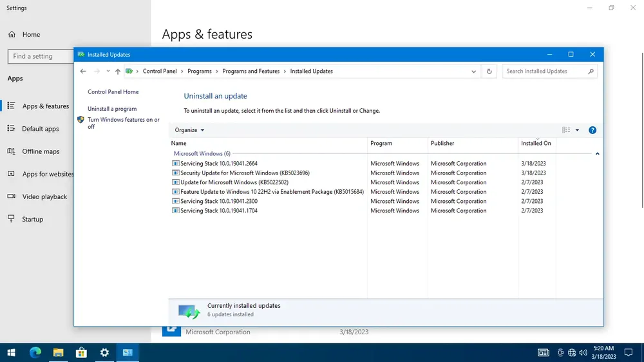The image size is (644, 362).
Task: Select Default apps in Settings sidebar
Action: pyautogui.click(x=40, y=129)
